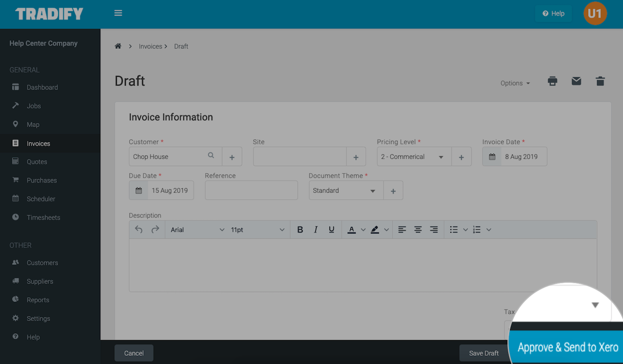This screenshot has height=364, width=623.
Task: Click Save Draft button
Action: (x=484, y=353)
